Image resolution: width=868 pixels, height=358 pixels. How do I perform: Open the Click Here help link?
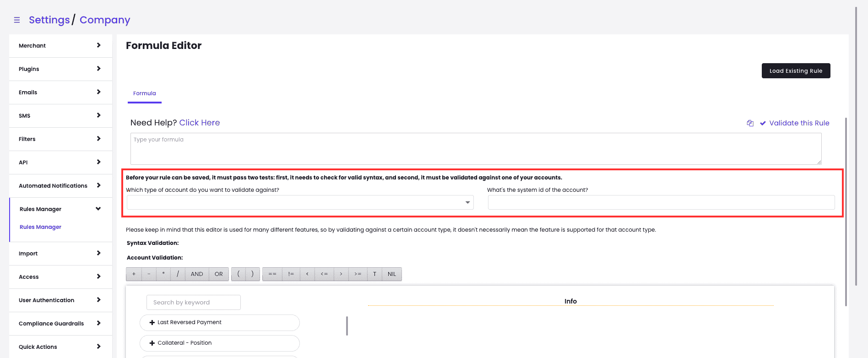(x=200, y=123)
